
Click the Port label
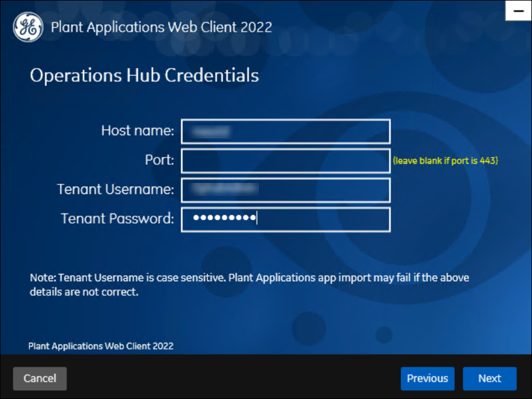point(159,160)
